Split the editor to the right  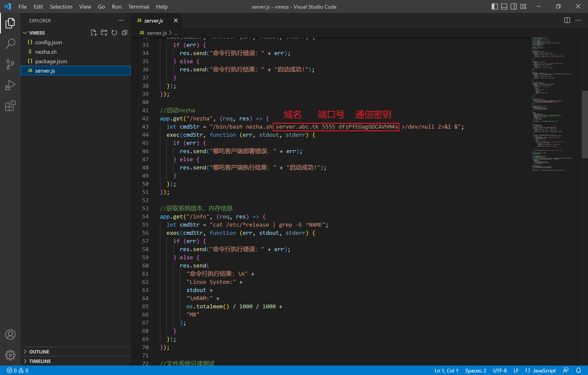point(567,20)
